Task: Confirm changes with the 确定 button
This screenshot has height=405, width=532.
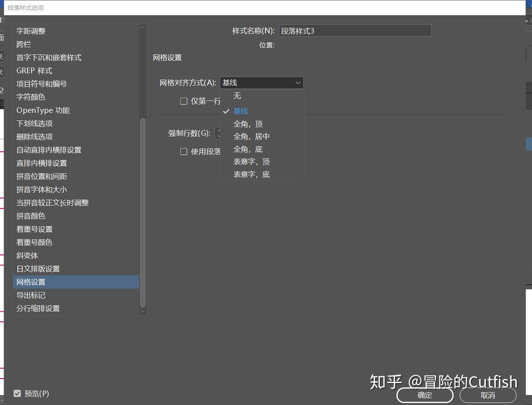Action: (x=425, y=395)
